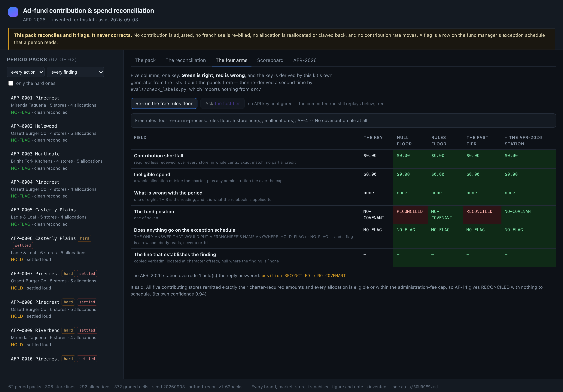563x392 pixels.
Task: Click the hard badge on AFP-0006
Action: (84, 238)
